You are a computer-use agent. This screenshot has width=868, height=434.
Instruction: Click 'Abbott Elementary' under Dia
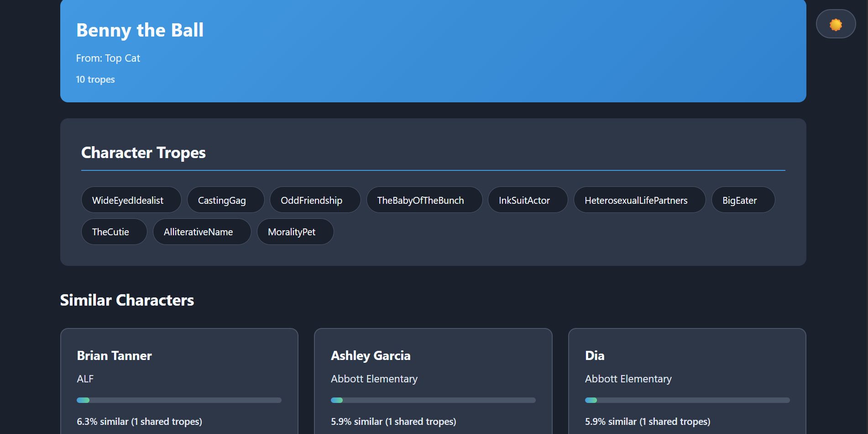pyautogui.click(x=628, y=379)
